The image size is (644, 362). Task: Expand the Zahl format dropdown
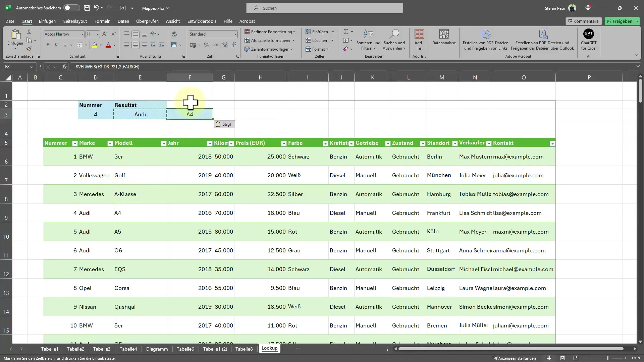(x=234, y=34)
